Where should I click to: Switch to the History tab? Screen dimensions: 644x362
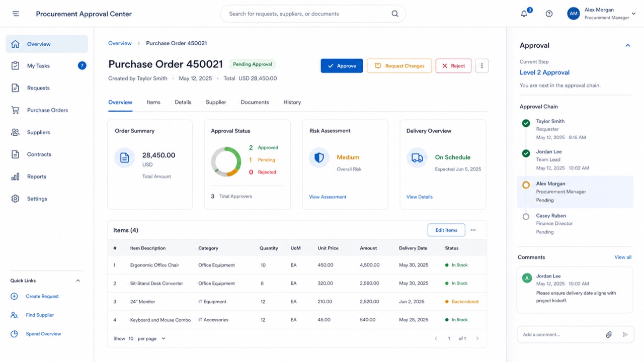292,102
